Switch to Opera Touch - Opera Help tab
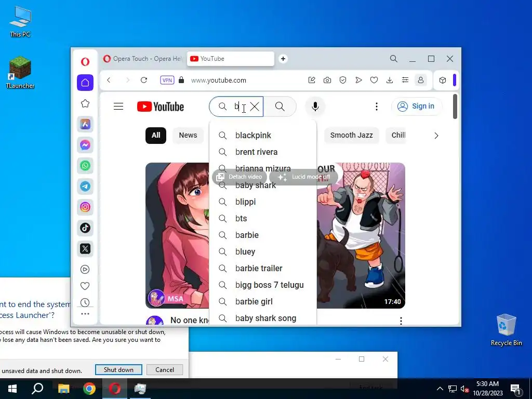The image size is (532, 399). (x=143, y=59)
